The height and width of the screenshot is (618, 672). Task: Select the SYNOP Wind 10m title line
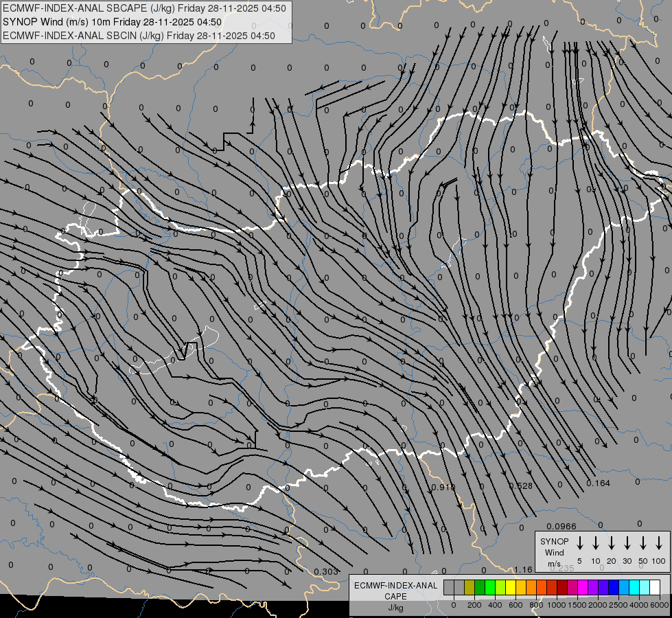(x=113, y=22)
